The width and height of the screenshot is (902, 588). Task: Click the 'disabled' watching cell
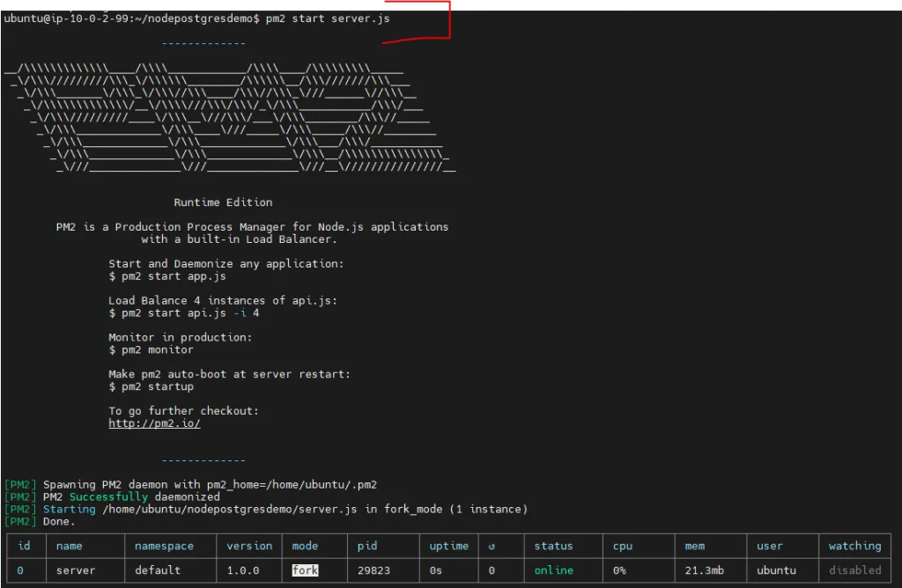tap(854, 570)
